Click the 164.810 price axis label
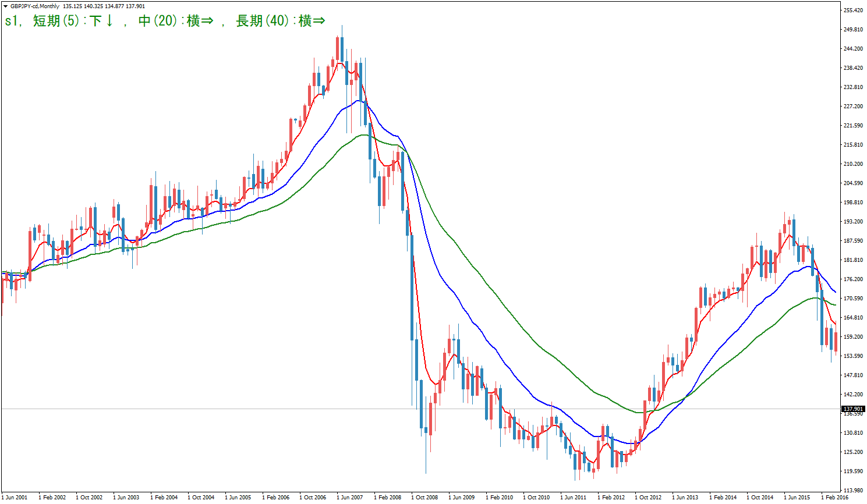 point(853,318)
